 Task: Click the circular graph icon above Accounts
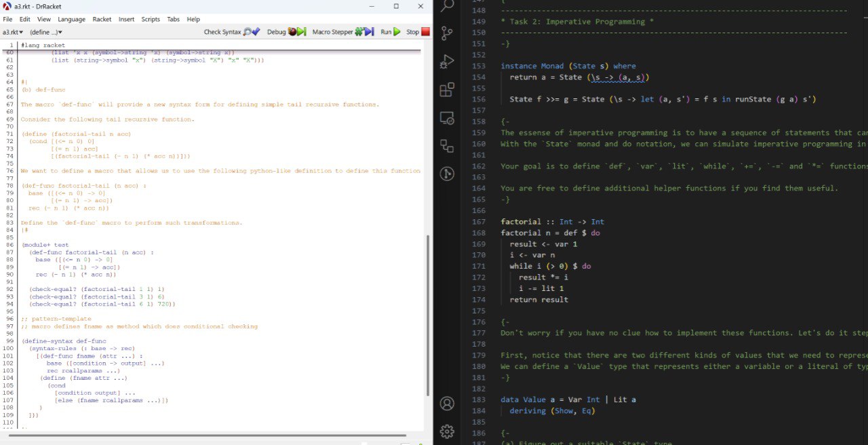[447, 174]
